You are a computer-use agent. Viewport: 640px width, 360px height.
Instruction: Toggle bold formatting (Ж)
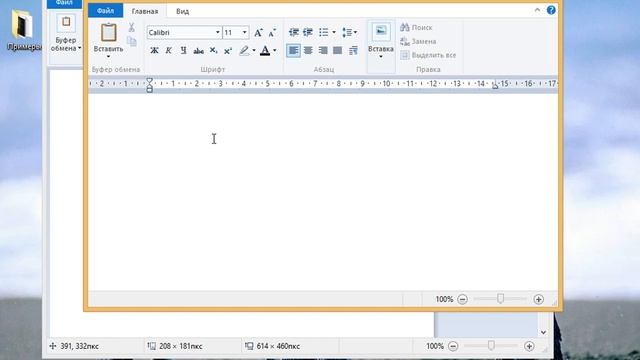(154, 51)
